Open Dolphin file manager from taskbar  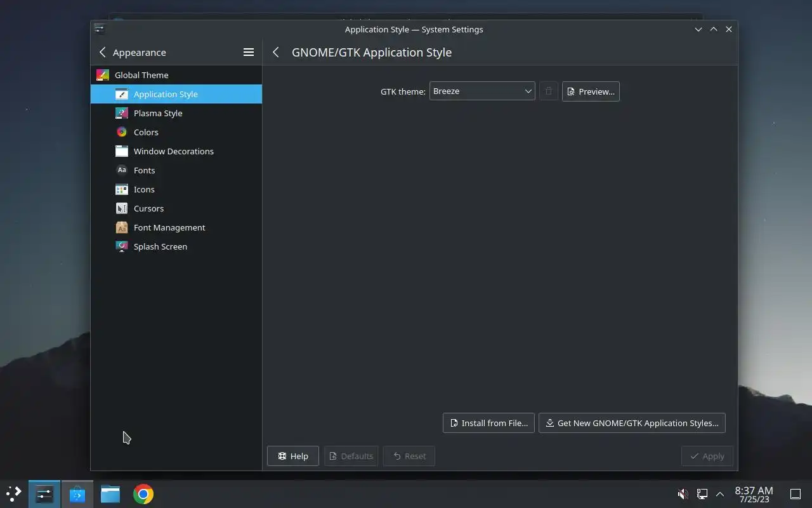click(x=110, y=494)
